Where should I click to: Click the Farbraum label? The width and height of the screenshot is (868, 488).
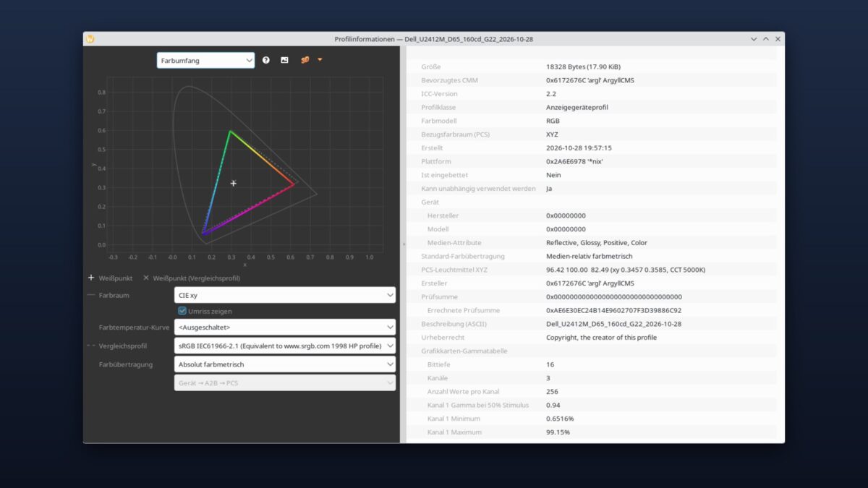coord(114,295)
